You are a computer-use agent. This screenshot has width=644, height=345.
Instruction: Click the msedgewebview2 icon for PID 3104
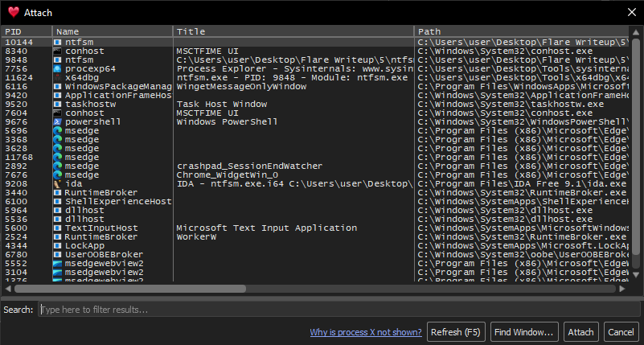(x=58, y=273)
